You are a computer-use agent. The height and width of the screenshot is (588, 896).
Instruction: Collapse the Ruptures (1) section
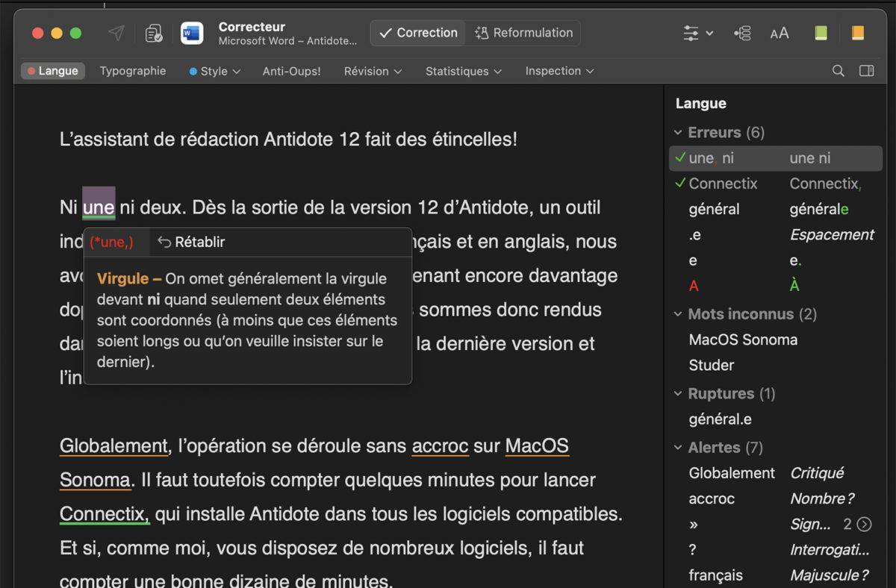(678, 393)
